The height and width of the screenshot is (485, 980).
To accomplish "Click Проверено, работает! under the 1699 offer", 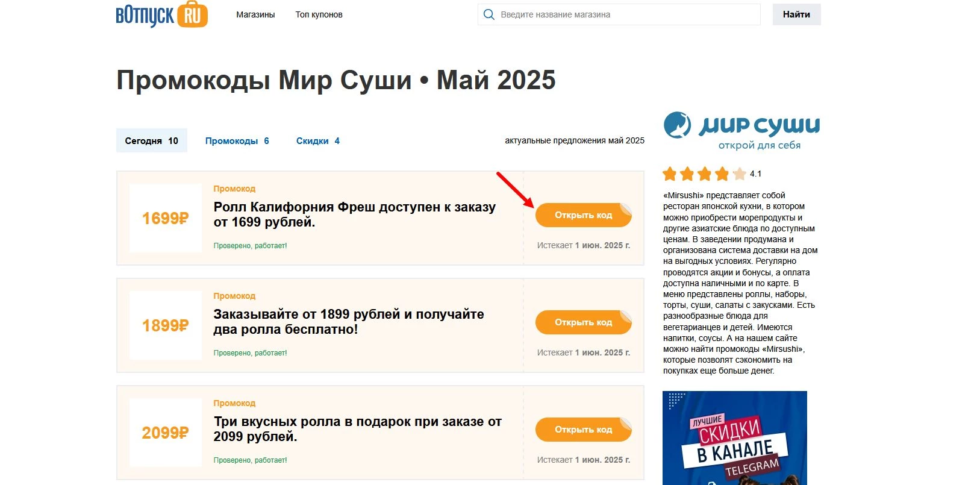I will coord(250,246).
